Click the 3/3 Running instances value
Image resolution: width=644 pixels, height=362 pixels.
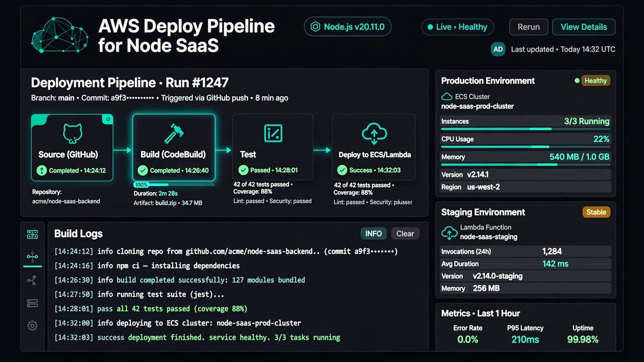tap(586, 121)
